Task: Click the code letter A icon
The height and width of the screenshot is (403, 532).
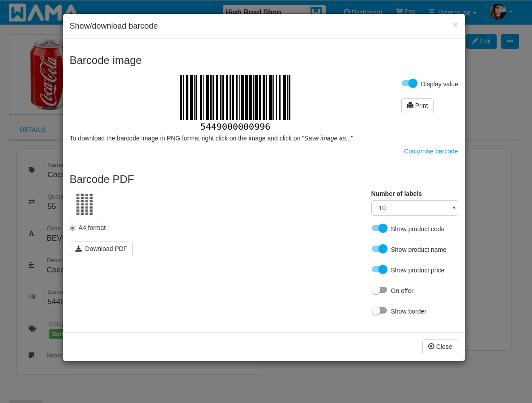Action: tap(31, 233)
